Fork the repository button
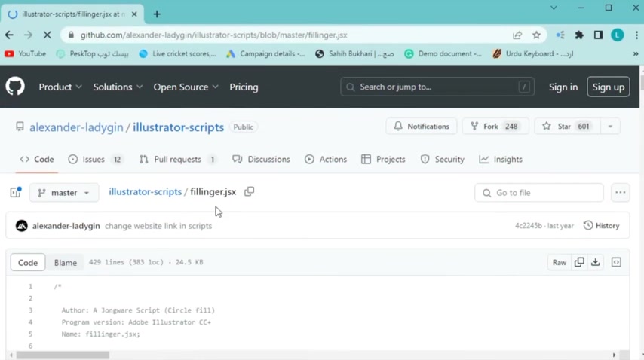Screen dimensions: 644x360 tap(495, 127)
